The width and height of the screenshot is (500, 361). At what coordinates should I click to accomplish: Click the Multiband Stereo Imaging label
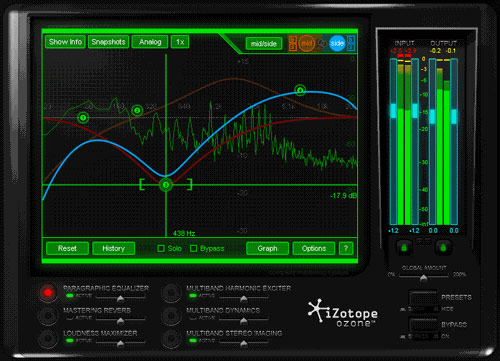pos(234,333)
